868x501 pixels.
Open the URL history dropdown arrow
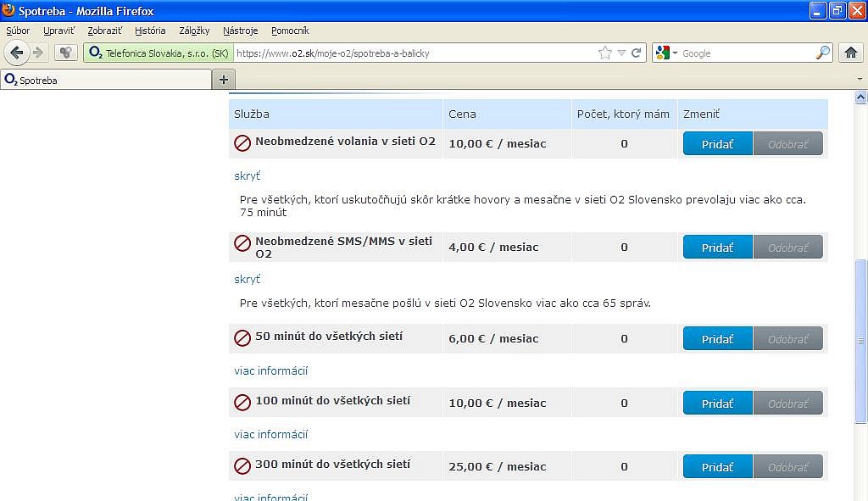[x=621, y=53]
